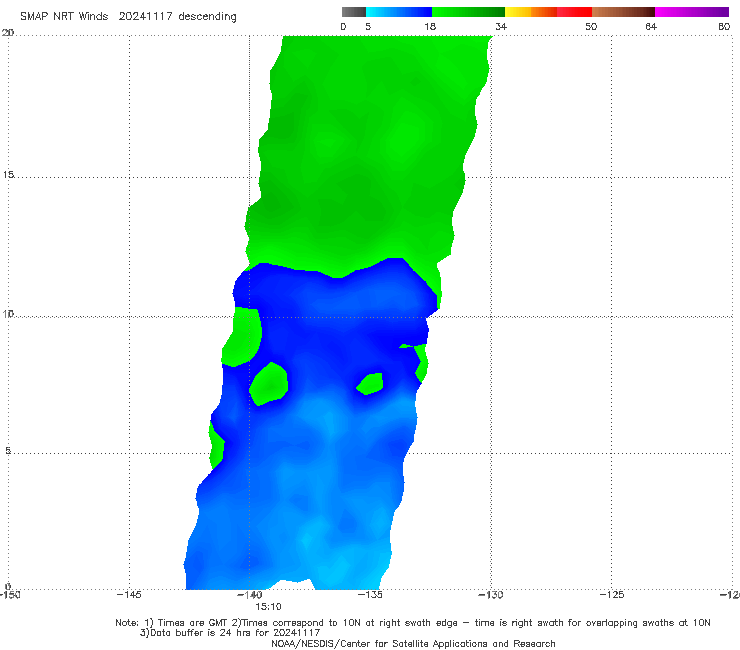Click the magenta segment of the color bar
The height and width of the screenshot is (650, 740).
pyautogui.click(x=692, y=12)
